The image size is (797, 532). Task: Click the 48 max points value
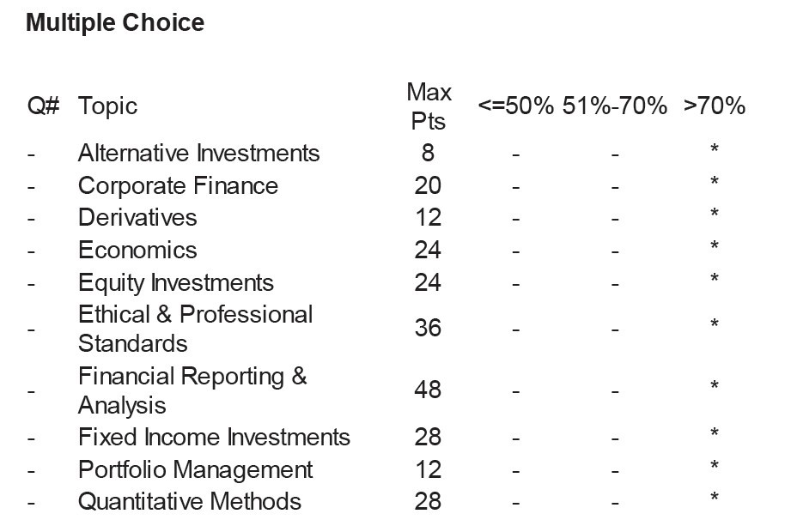428,390
